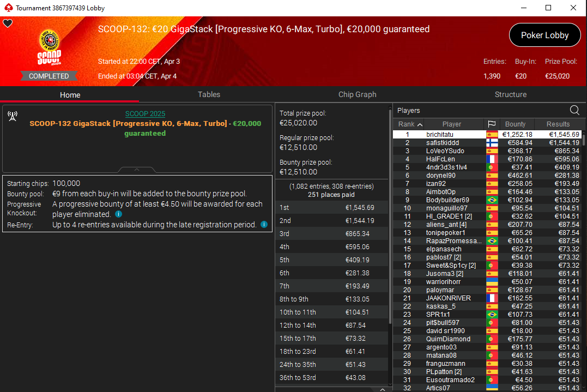This screenshot has width=587, height=392.
Task: Select player HalFcLen row
Action: [487, 159]
